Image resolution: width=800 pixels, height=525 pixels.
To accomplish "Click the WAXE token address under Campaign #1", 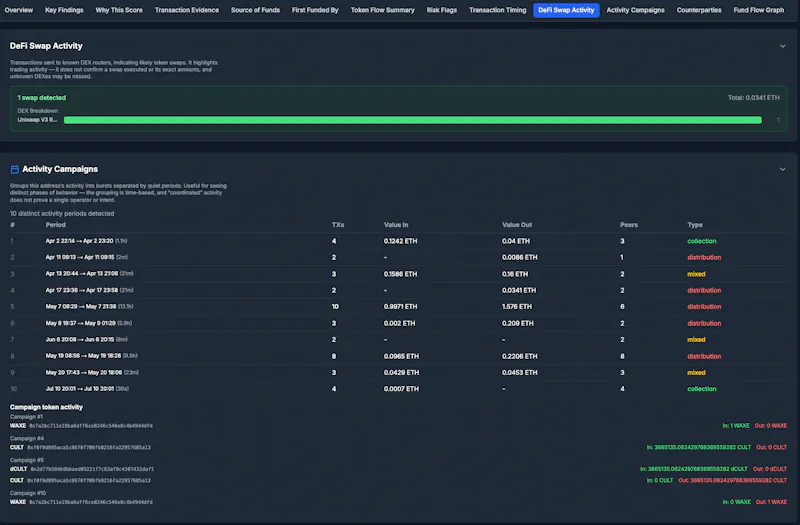I will point(91,426).
